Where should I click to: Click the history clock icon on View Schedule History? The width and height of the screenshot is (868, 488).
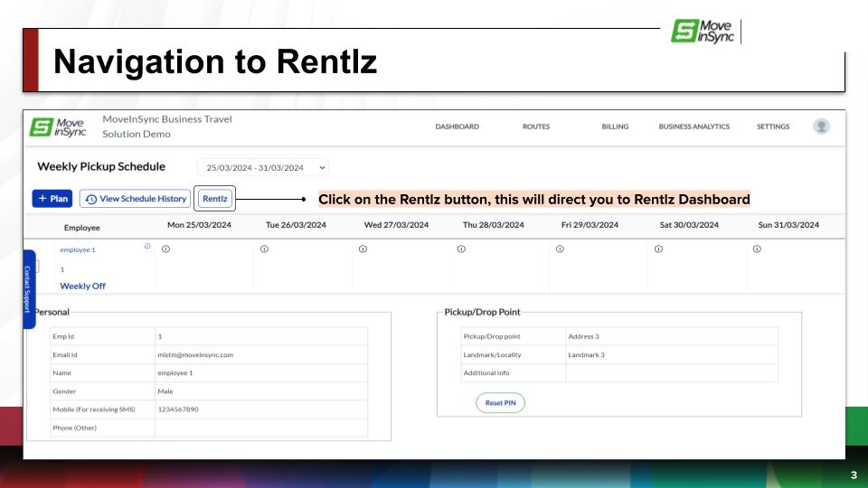point(90,199)
